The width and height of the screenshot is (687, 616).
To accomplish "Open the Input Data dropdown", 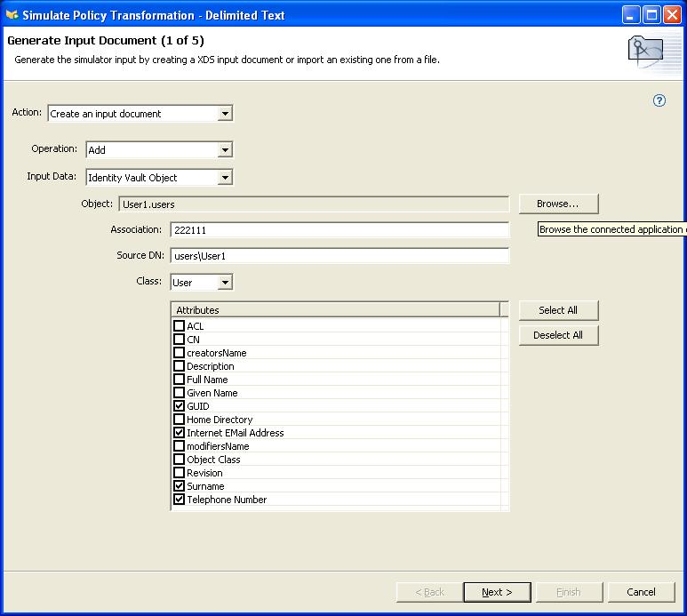I will (225, 178).
